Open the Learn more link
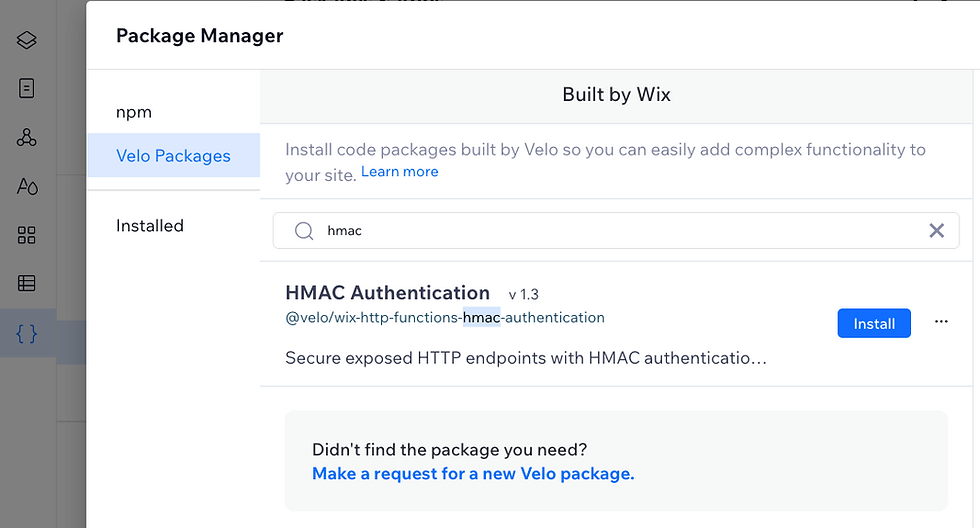The height and width of the screenshot is (528, 980). click(x=399, y=172)
